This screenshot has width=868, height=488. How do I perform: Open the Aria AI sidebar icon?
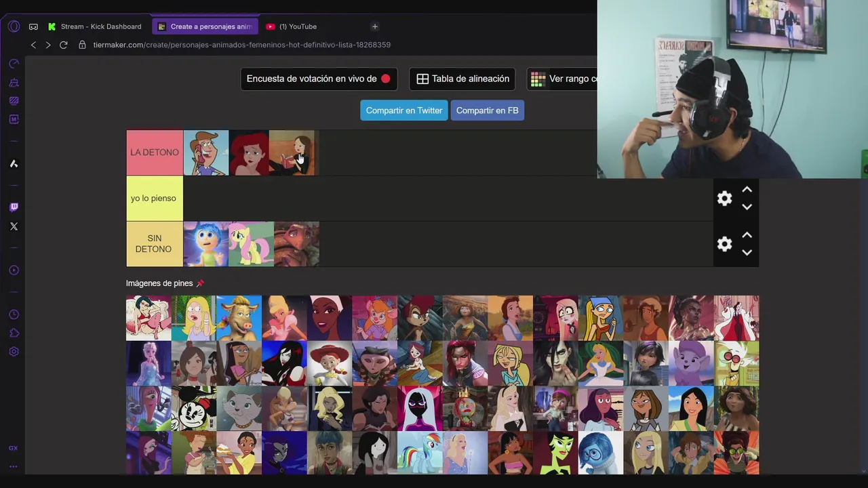pyautogui.click(x=14, y=163)
